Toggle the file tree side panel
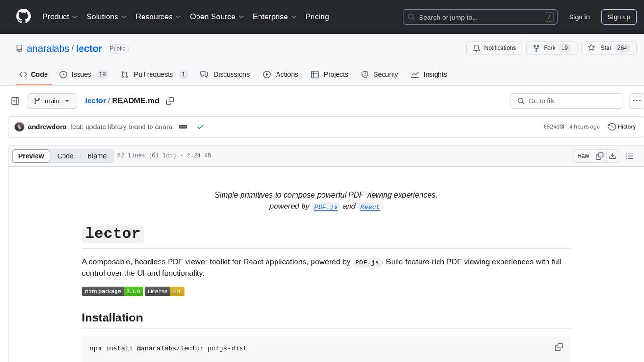 (16, 101)
